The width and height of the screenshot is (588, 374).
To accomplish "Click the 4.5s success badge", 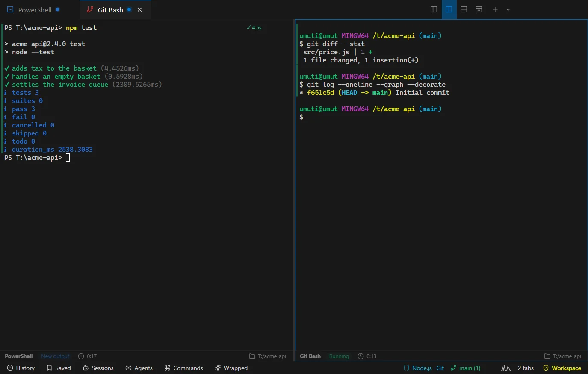I will (254, 27).
